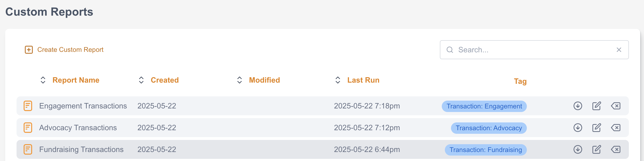Delete the Advocacy Transactions report
This screenshot has height=161, width=644.
pos(615,128)
